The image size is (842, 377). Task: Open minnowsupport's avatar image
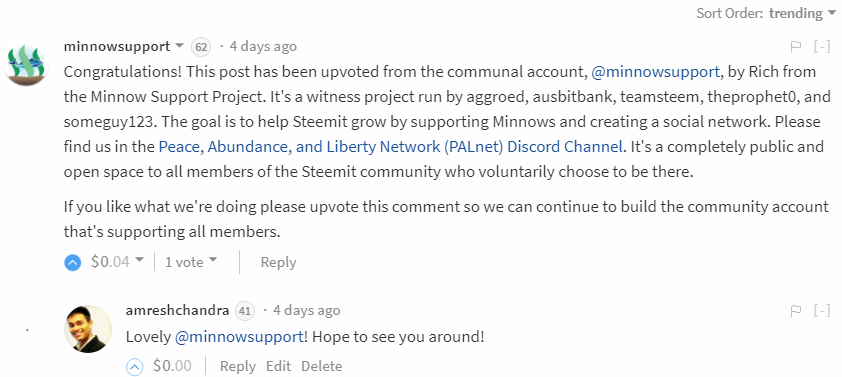[x=26, y=64]
